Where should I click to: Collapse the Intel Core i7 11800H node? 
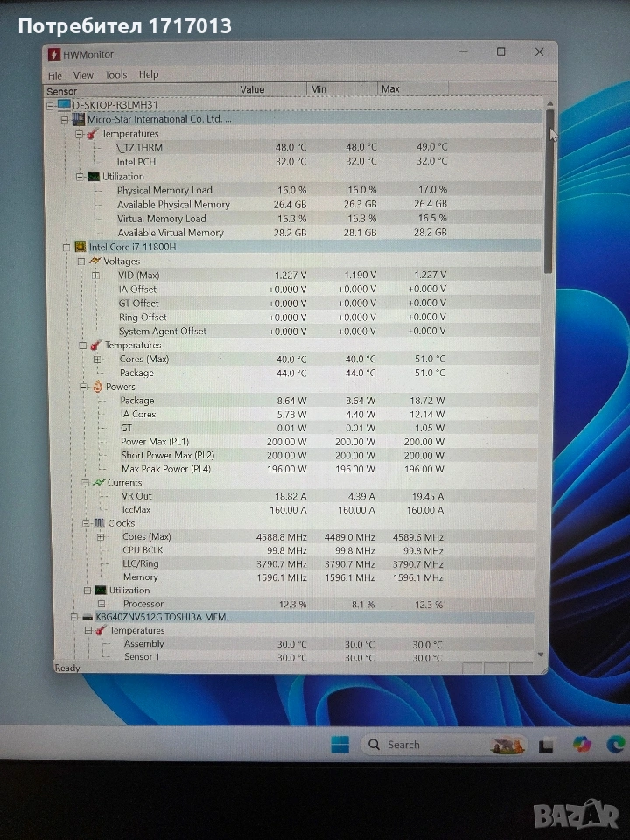coord(66,248)
